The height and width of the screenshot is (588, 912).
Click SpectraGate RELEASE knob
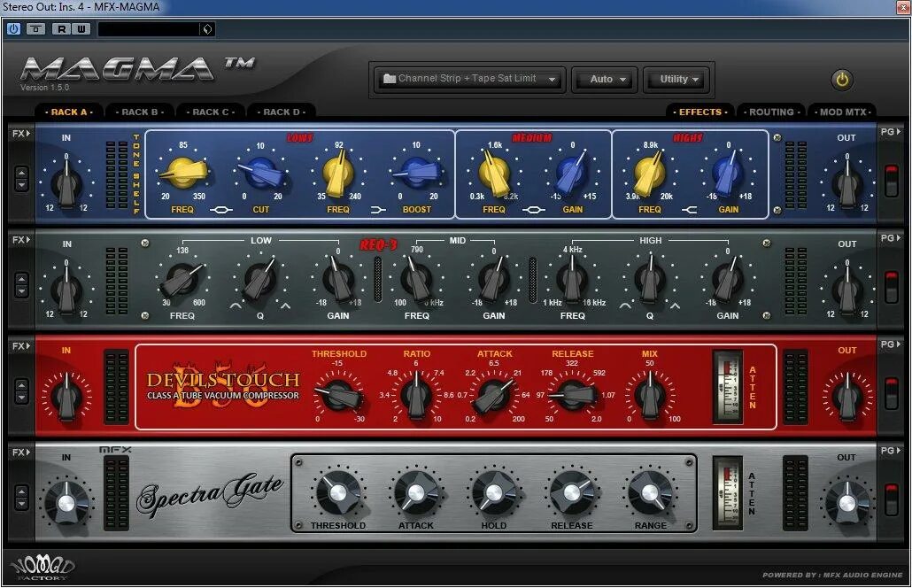(572, 492)
